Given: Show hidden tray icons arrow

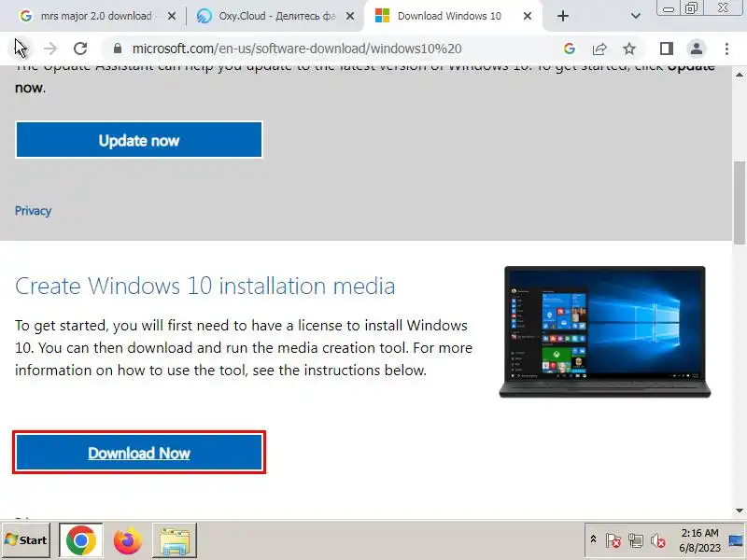Looking at the screenshot, I should [x=593, y=539].
